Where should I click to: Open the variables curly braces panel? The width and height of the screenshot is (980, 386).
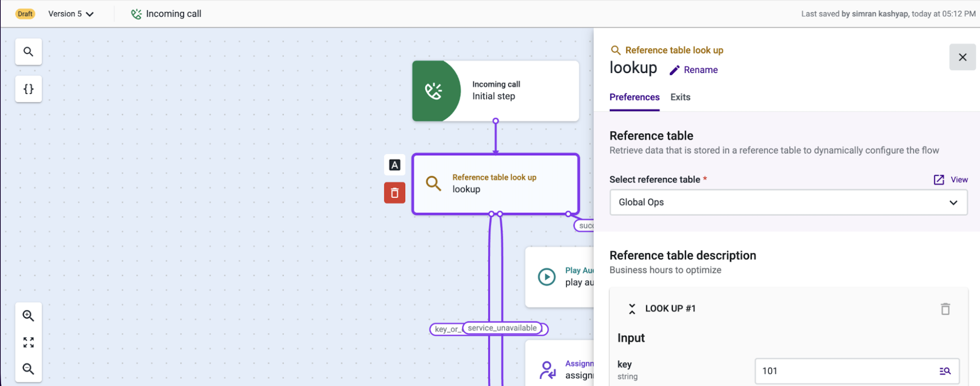[29, 89]
